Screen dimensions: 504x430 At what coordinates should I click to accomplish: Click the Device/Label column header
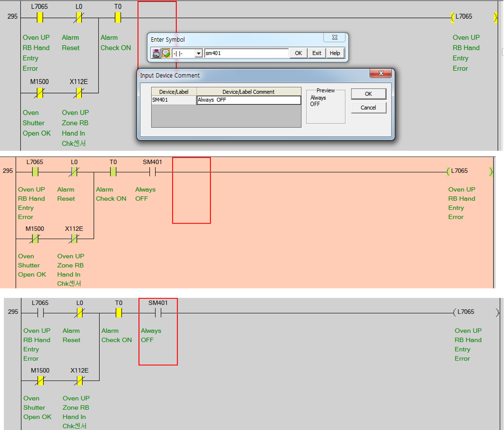(174, 92)
